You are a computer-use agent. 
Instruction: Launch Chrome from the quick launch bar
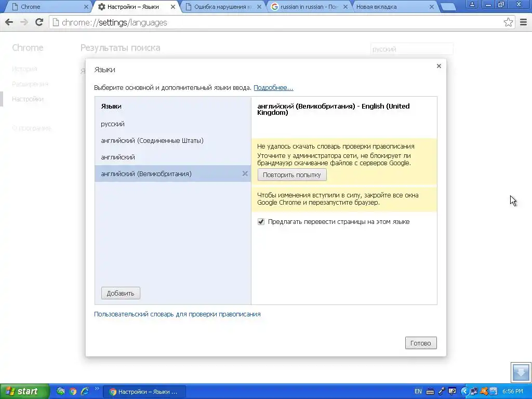(73, 392)
